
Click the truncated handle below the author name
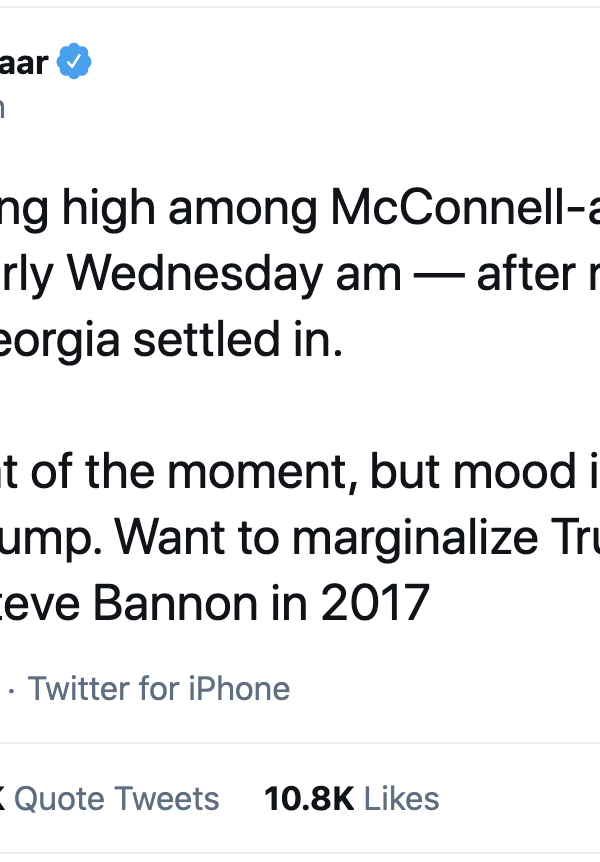point(3,107)
